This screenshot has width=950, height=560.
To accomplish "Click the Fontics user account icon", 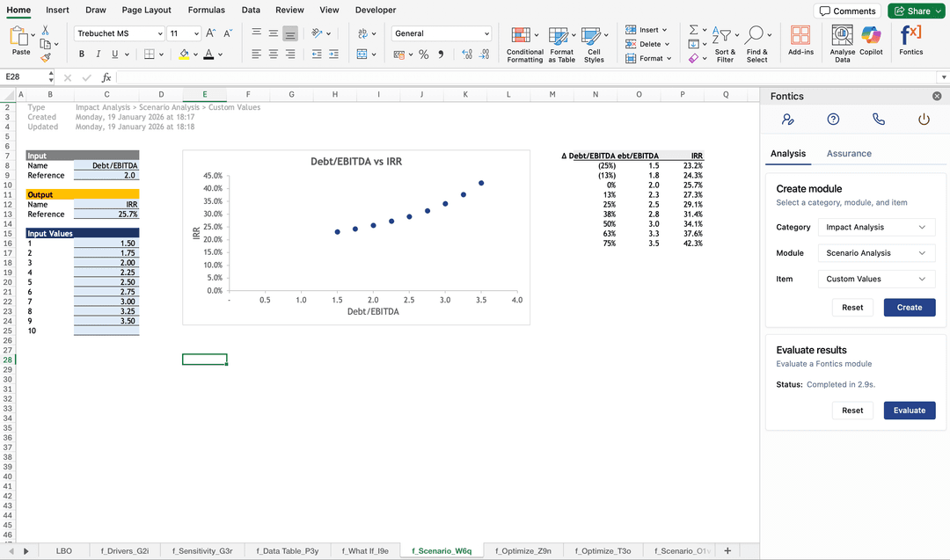I will coord(787,120).
